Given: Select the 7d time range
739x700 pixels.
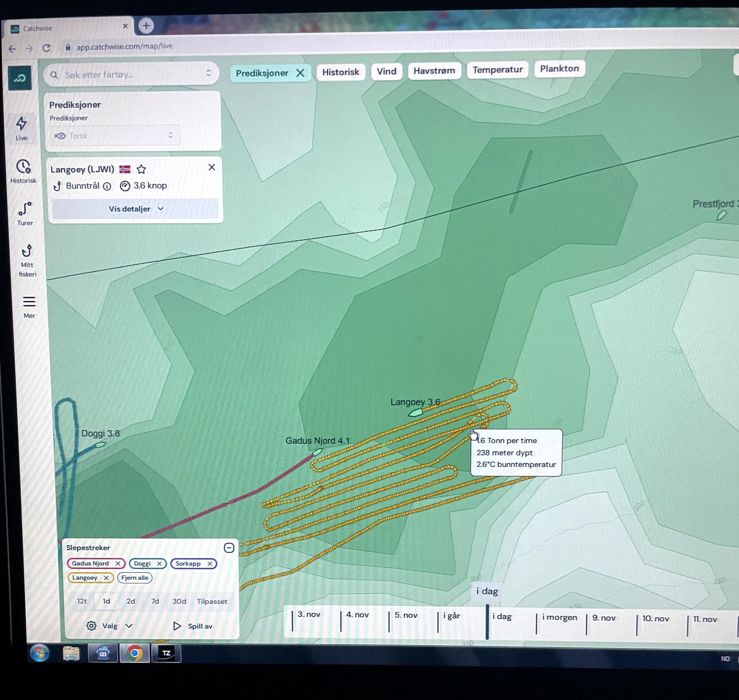Looking at the screenshot, I should click(x=155, y=601).
